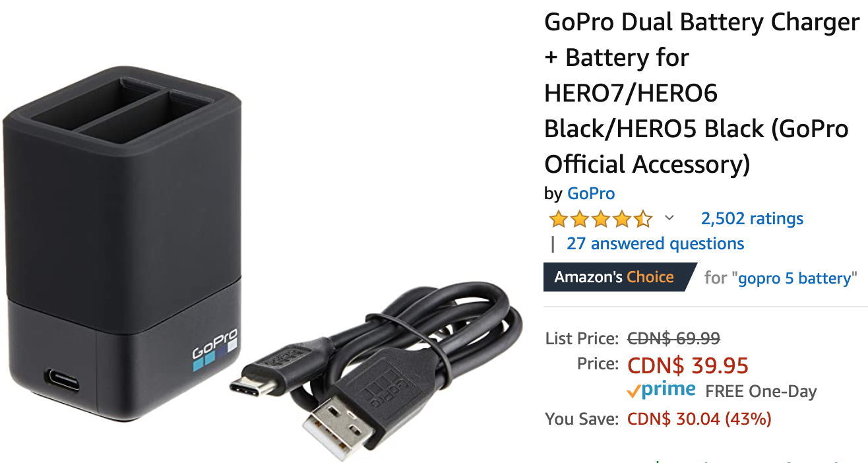Screen dimensions: 868x463
Task: Click the Prime checkmark icon
Action: [x=633, y=392]
